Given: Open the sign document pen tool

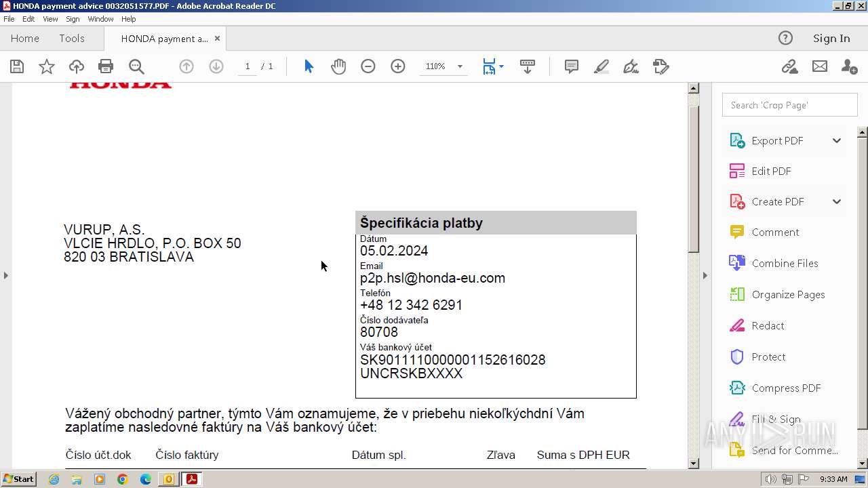Looking at the screenshot, I should point(631,66).
